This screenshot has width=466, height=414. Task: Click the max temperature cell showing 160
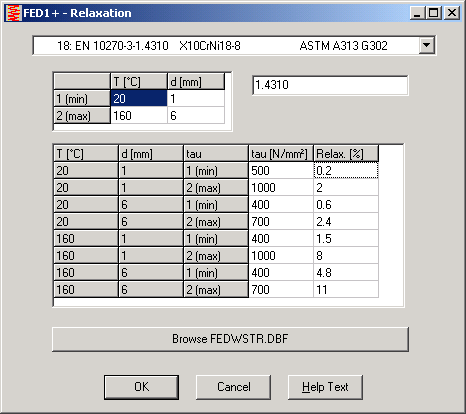click(x=139, y=115)
